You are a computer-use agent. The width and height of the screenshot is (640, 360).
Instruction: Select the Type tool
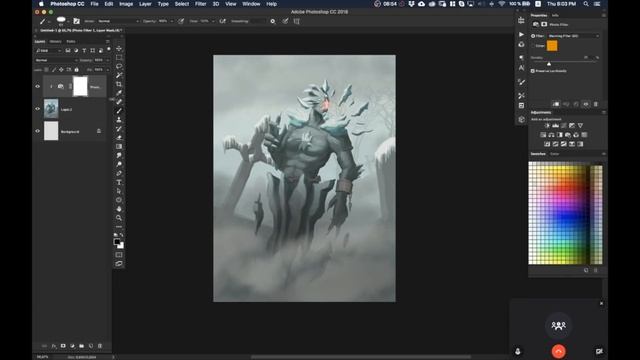[119, 182]
